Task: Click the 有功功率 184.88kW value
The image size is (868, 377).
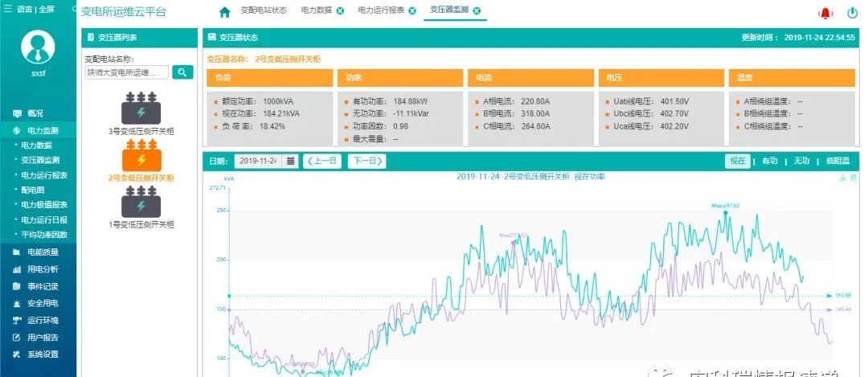Action: 410,101
